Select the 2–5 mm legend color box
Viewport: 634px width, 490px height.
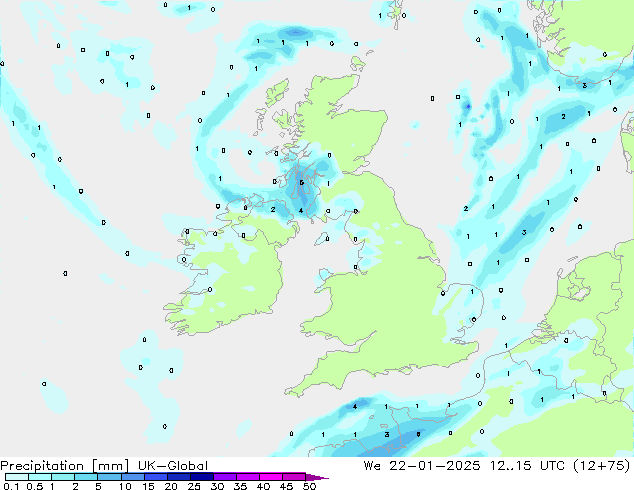coord(86,477)
